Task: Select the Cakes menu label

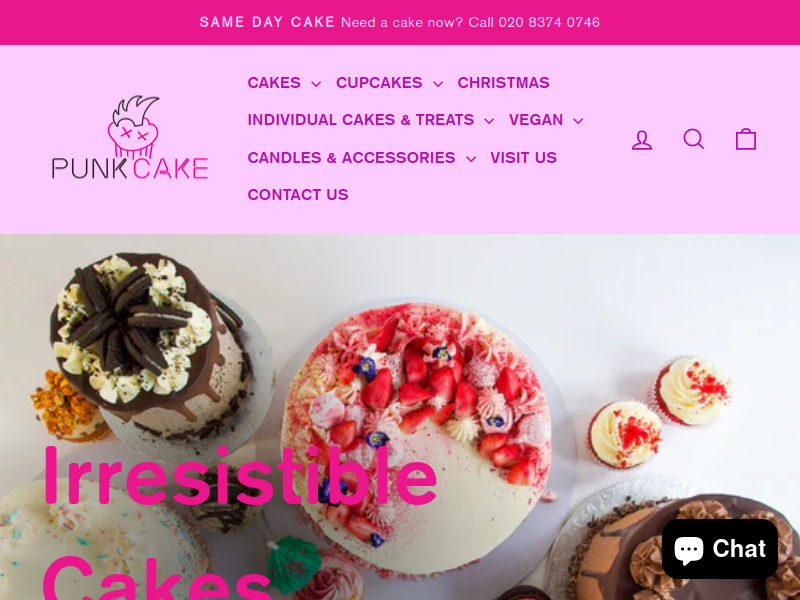Action: coord(274,83)
